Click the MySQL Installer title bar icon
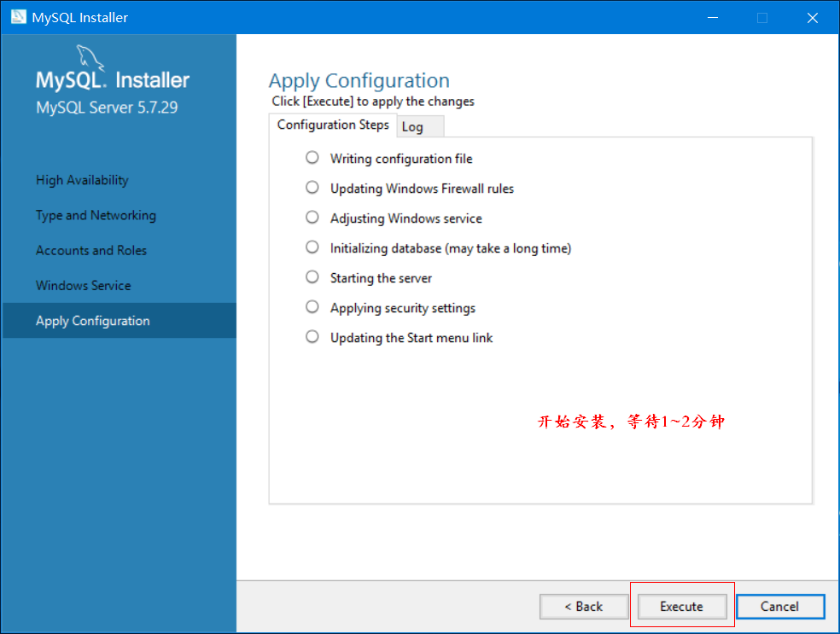Image resolution: width=840 pixels, height=634 pixels. [x=18, y=16]
